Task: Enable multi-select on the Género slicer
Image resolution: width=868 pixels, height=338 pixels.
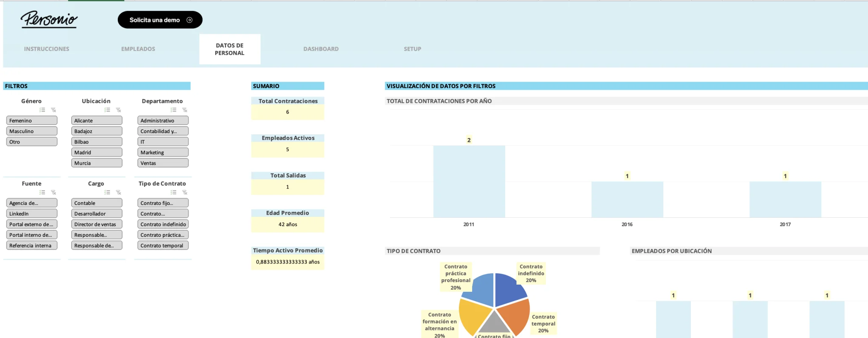Action: [42, 110]
